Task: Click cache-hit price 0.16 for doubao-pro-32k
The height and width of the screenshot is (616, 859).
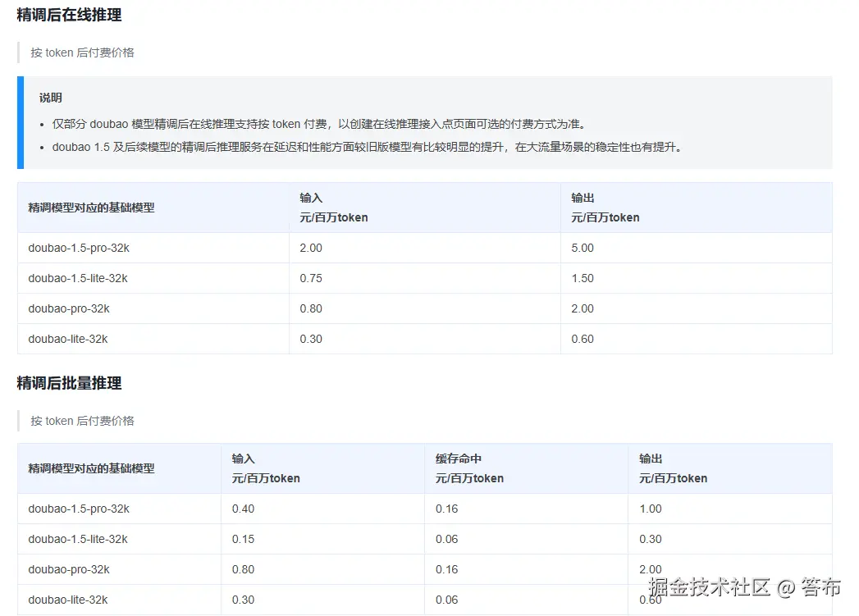Action: [447, 569]
